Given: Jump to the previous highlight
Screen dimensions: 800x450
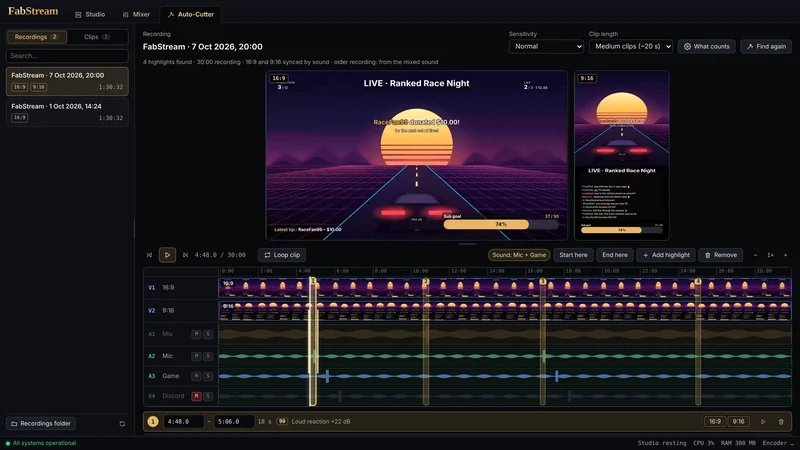Looking at the screenshot, I should (x=149, y=255).
